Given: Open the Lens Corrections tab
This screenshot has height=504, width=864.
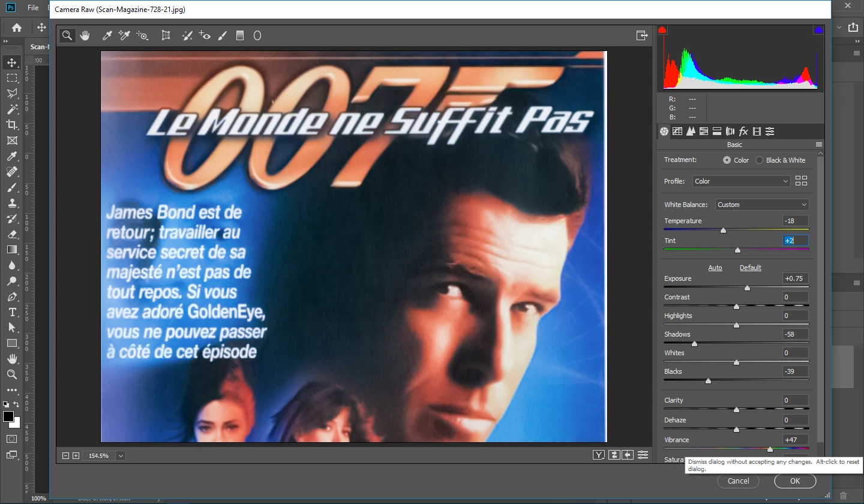Looking at the screenshot, I should (730, 131).
